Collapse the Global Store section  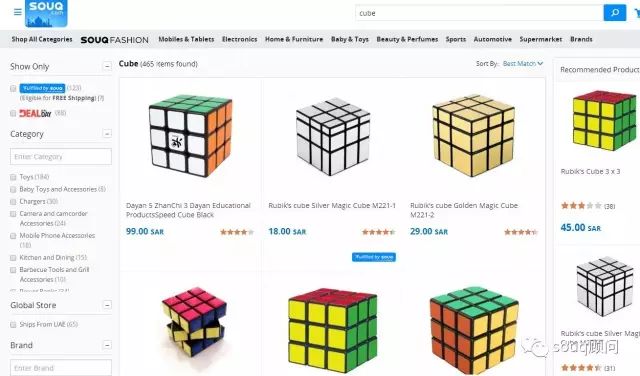[107, 305]
